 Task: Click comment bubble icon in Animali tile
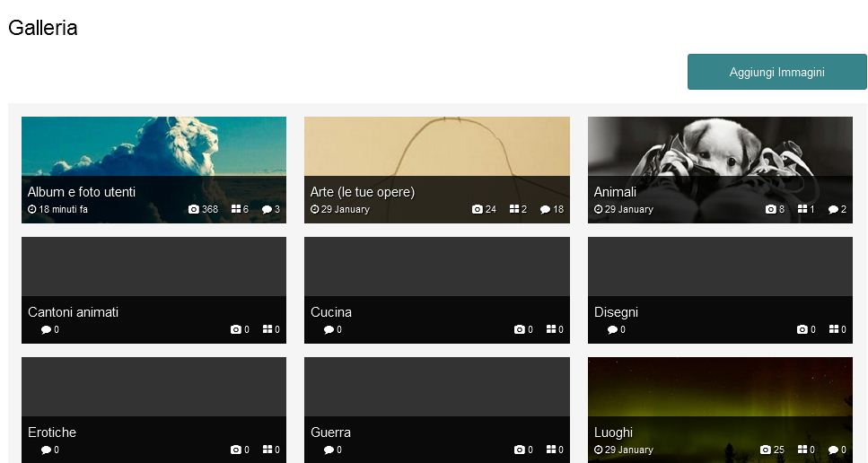point(833,209)
